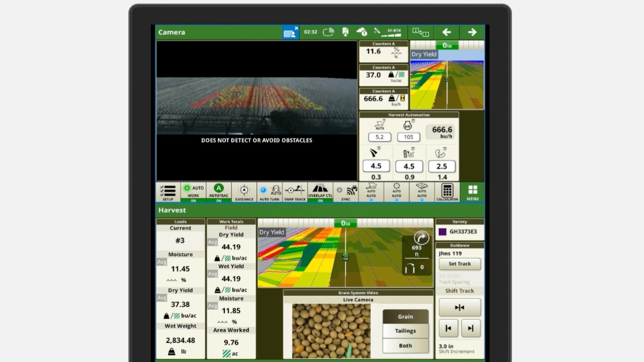Click the small map 0in offset bar
Screen dimensions: 644x362
coord(447,45)
